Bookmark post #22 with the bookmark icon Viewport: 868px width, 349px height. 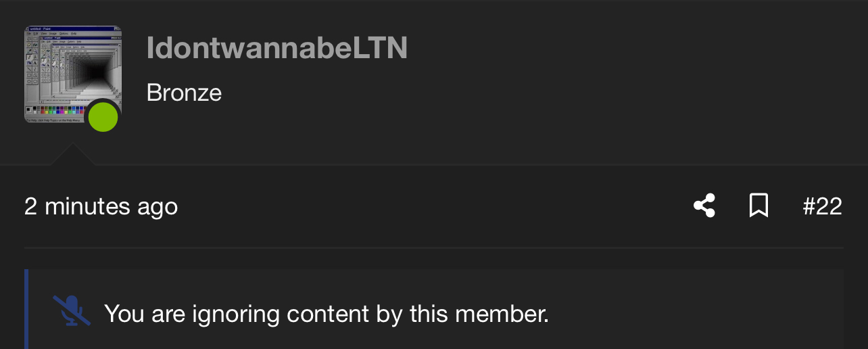758,206
